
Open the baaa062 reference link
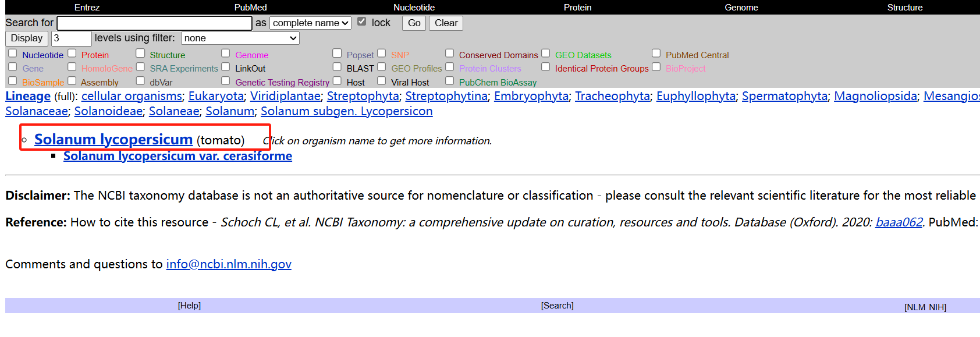click(899, 222)
